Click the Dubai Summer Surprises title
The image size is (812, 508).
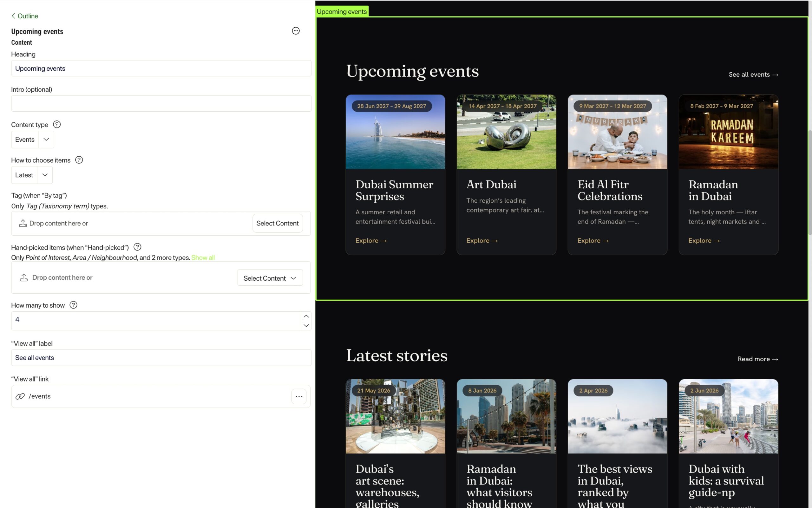point(394,190)
